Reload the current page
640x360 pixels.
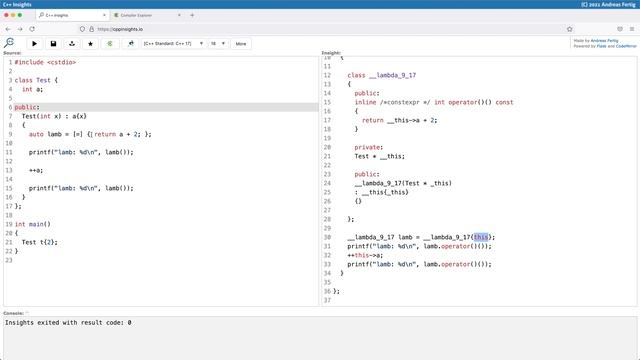32,29
